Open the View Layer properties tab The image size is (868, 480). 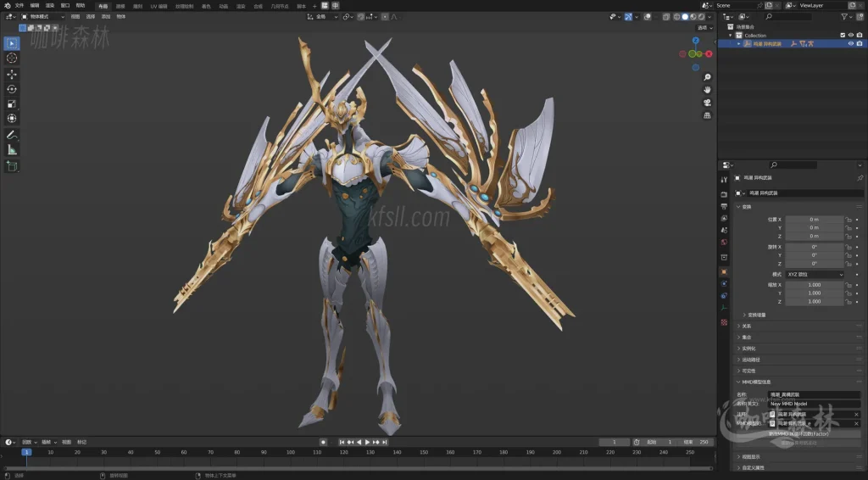[x=724, y=218]
